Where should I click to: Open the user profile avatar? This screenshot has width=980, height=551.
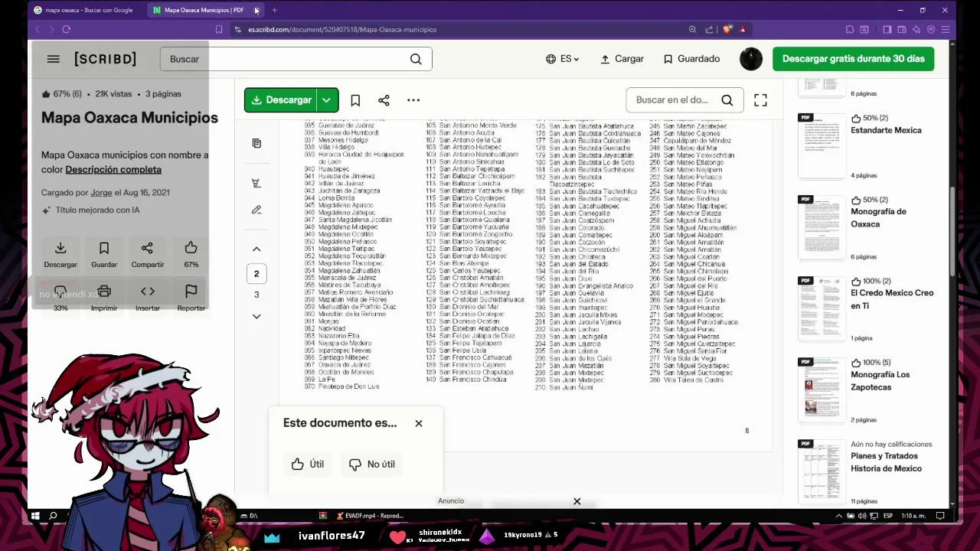click(751, 59)
